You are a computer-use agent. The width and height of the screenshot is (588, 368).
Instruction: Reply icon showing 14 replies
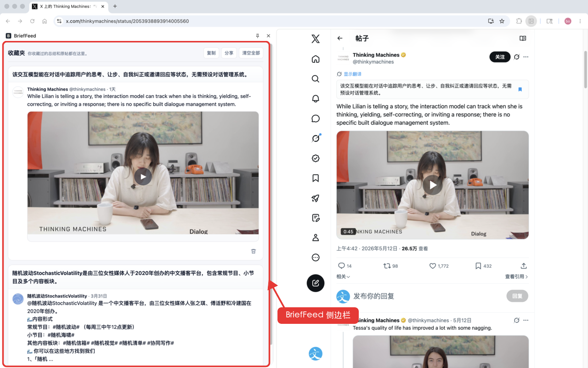[x=345, y=266]
